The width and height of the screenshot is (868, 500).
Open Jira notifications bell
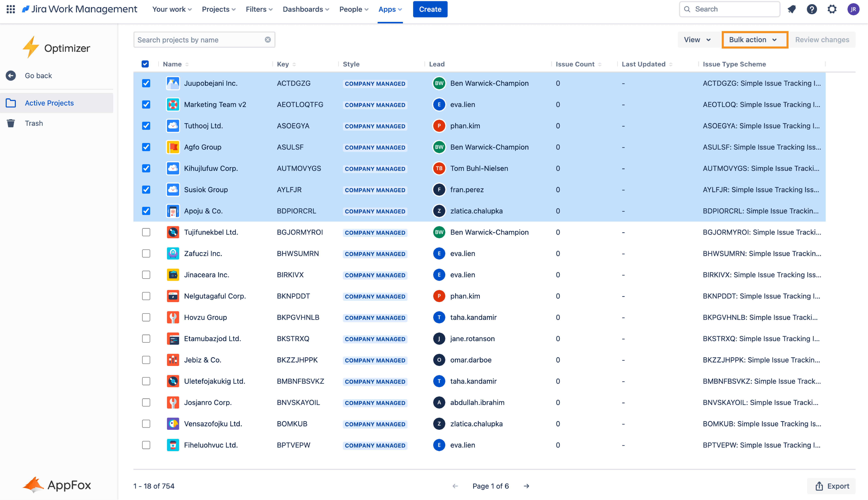tap(792, 9)
